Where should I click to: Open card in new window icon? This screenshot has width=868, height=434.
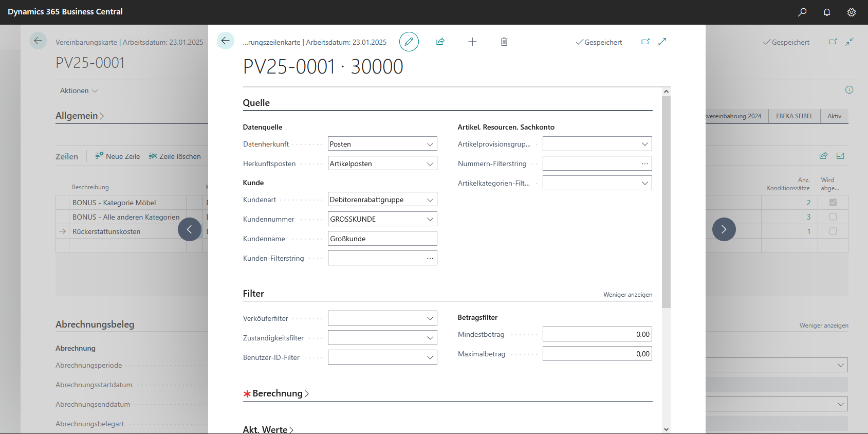coord(645,42)
